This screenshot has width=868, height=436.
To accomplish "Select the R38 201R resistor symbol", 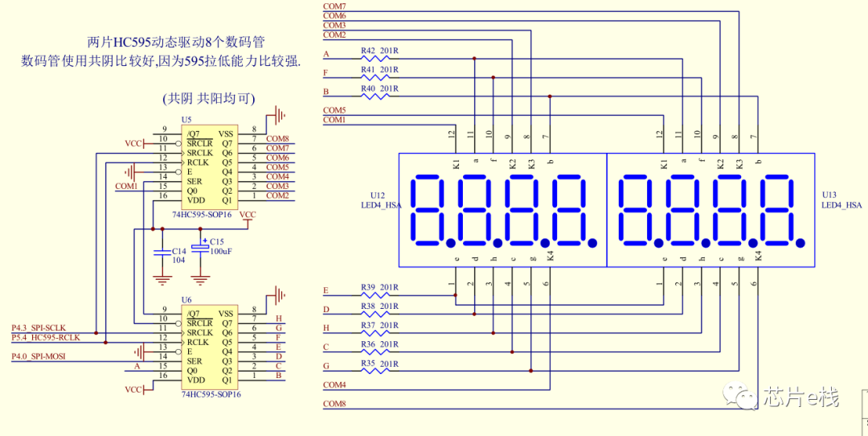I will tap(375, 314).
